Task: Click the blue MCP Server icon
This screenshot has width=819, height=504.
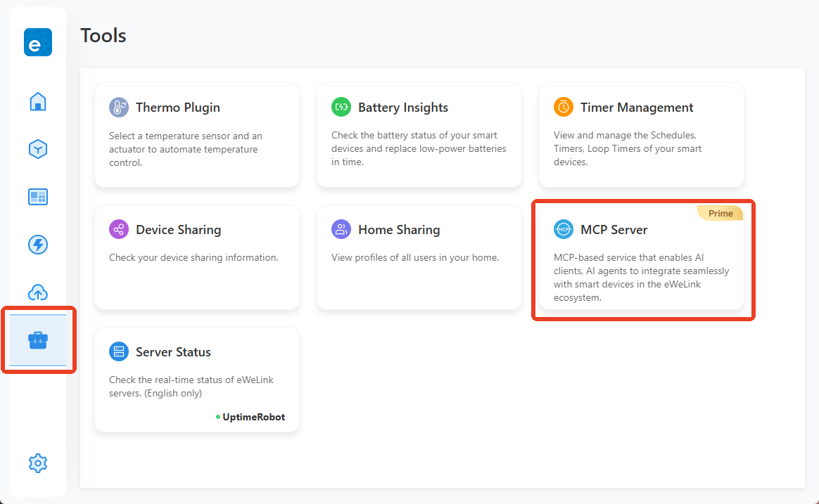Action: [564, 230]
